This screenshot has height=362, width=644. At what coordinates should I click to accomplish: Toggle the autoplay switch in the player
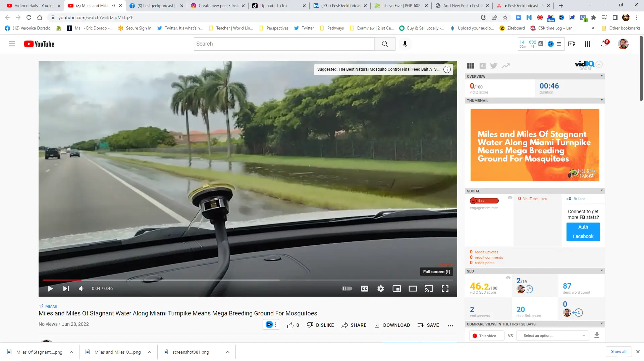[x=347, y=289]
